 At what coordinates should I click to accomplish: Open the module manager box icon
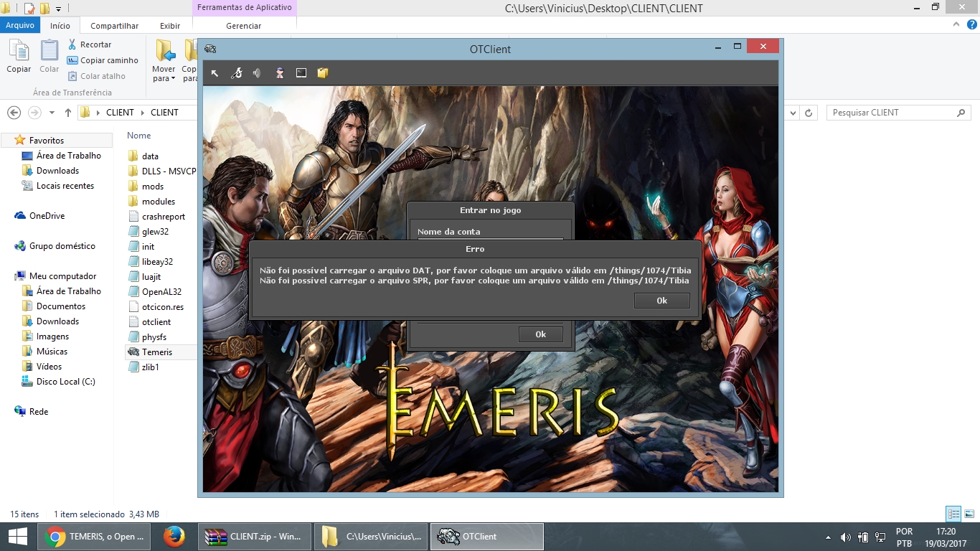322,72
